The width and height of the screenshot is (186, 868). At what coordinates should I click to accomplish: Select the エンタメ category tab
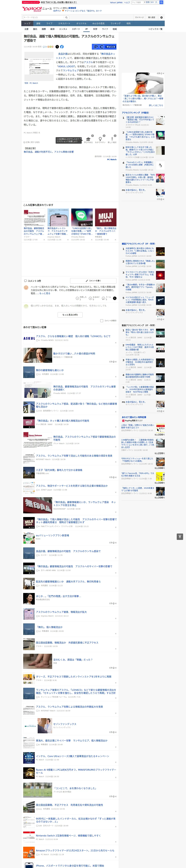pyautogui.click(x=63, y=29)
